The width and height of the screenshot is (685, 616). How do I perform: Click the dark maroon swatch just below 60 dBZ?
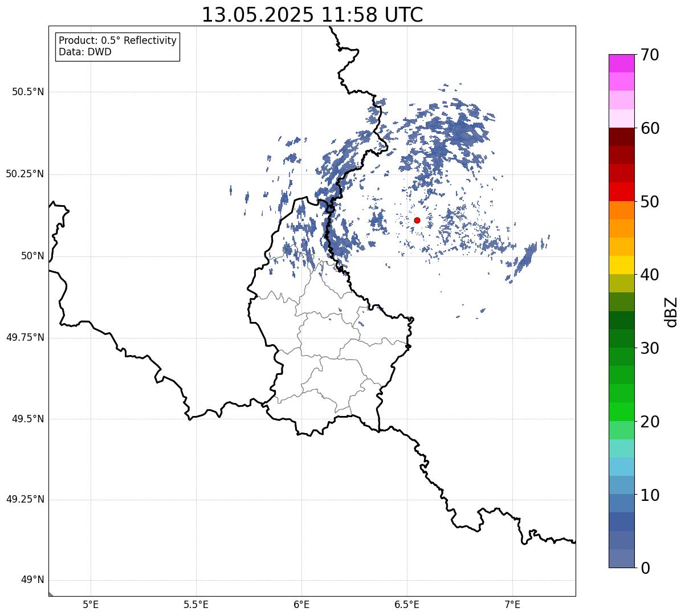pyautogui.click(x=621, y=137)
